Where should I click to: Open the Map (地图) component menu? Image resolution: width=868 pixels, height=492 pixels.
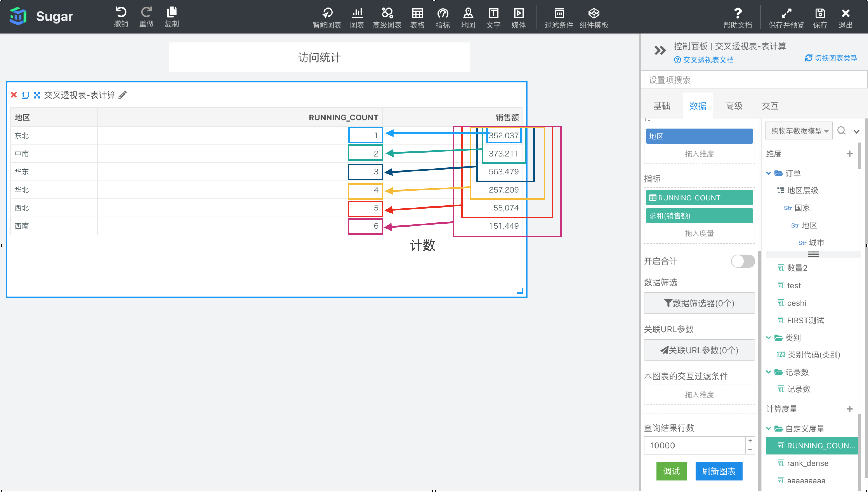[468, 18]
